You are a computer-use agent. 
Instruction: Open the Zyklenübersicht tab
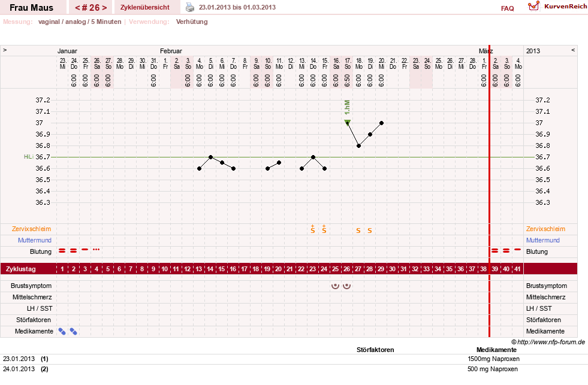(144, 8)
